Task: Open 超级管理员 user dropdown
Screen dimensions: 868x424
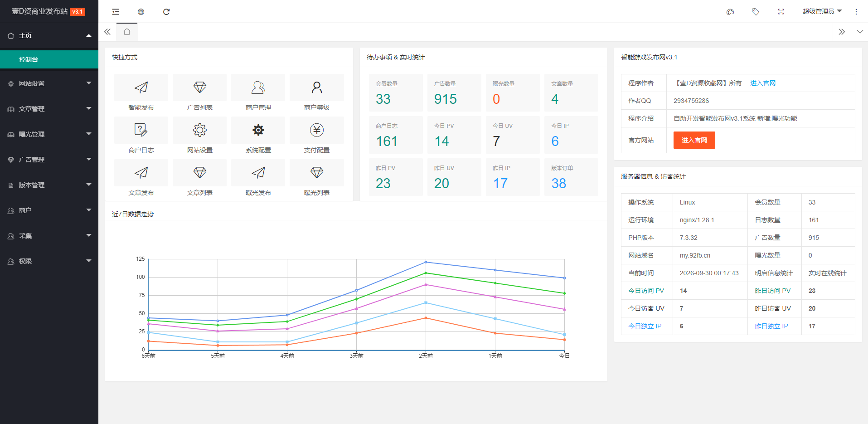Action: 822,11
